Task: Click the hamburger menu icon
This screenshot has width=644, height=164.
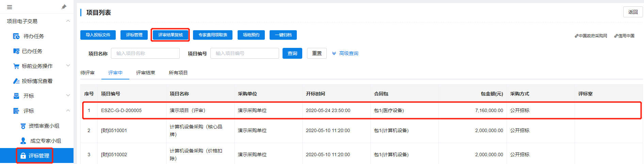Action: (x=10, y=7)
